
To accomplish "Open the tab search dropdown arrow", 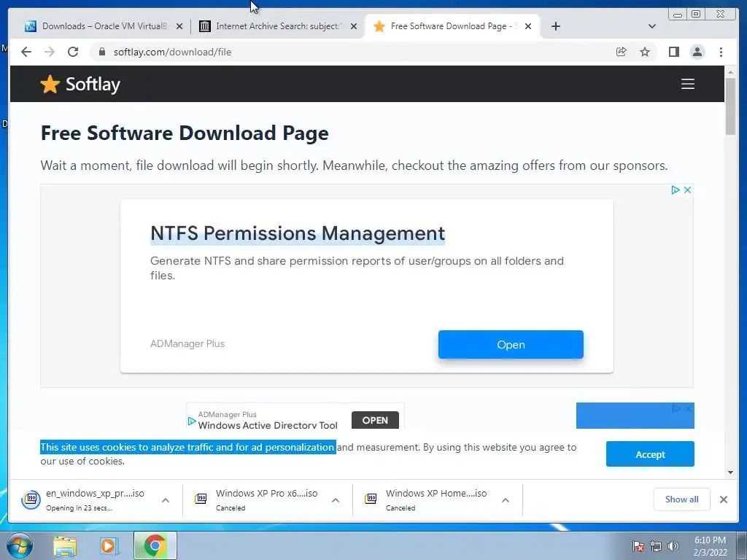I will (x=651, y=26).
